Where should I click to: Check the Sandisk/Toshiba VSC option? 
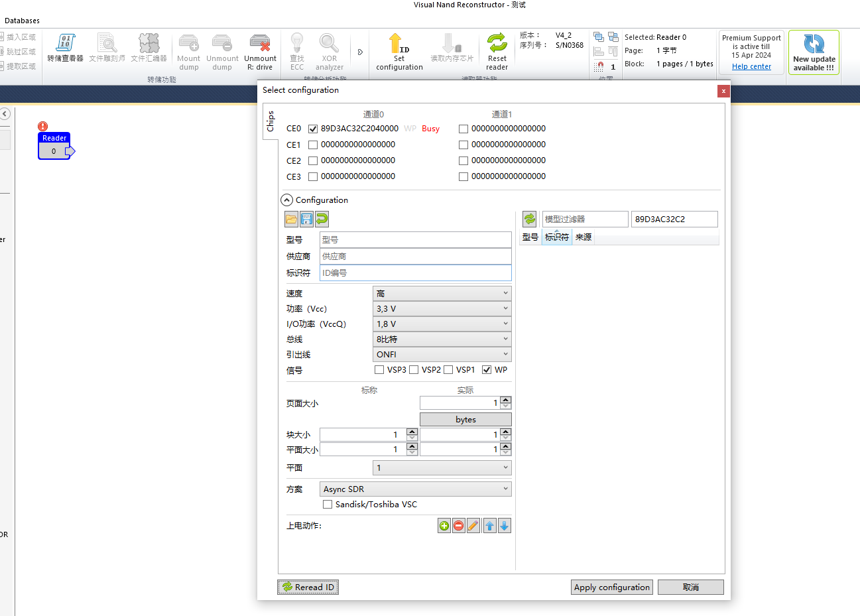pyautogui.click(x=328, y=505)
